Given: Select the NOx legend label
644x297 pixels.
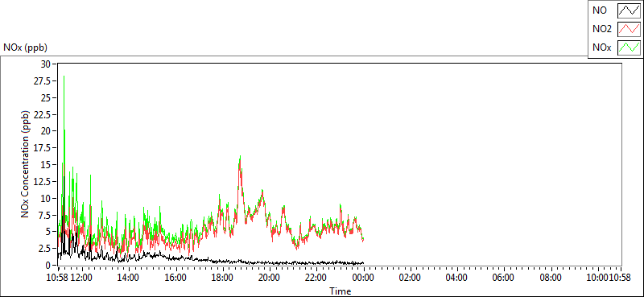Looking at the screenshot, I should click(602, 47).
